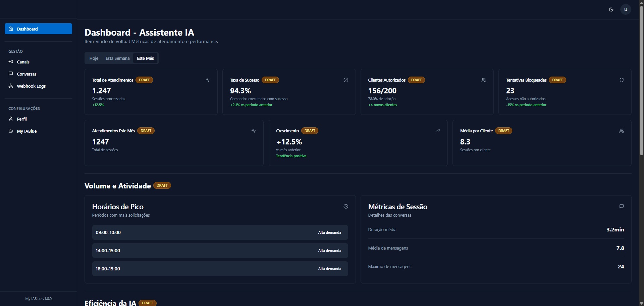
Task: Open My IABlue in the sidebar
Action: pyautogui.click(x=27, y=131)
